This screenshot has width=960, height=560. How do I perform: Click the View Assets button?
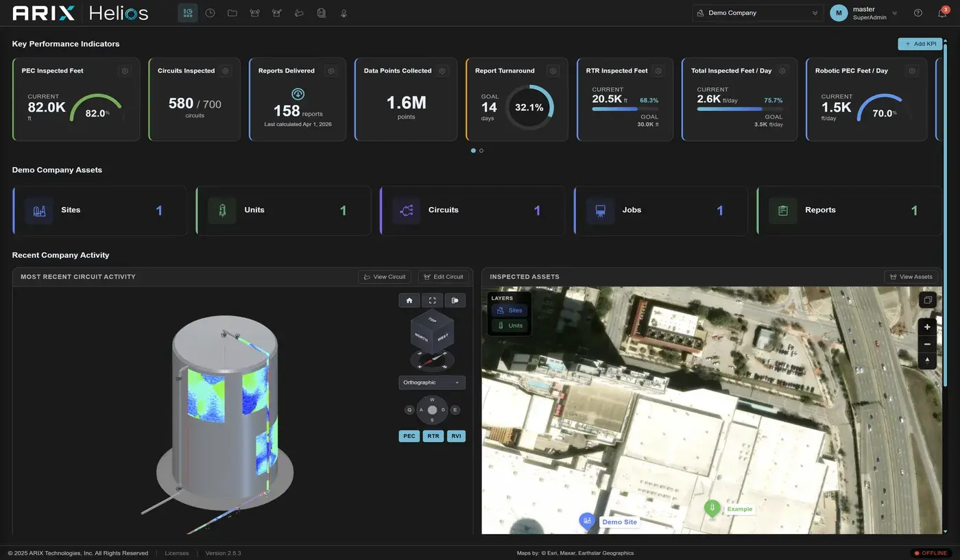pyautogui.click(x=911, y=277)
